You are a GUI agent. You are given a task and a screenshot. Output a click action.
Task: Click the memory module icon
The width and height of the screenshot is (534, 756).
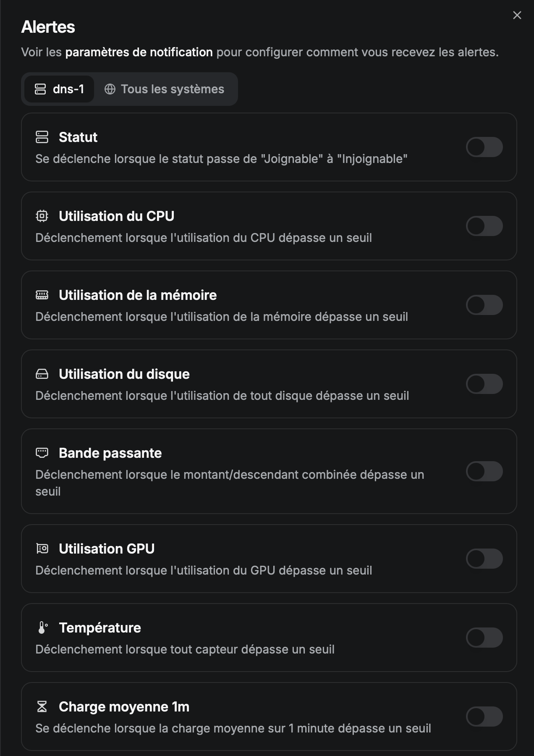click(x=42, y=295)
